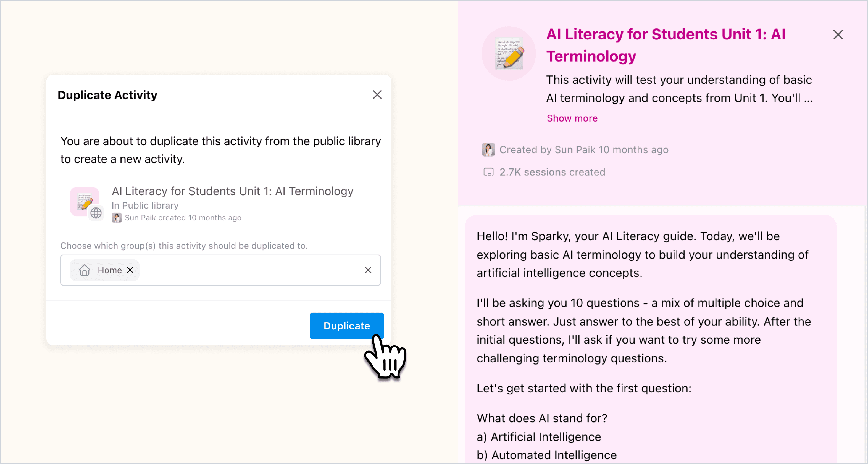
Task: Click the pencil activity icon in the panel header
Action: click(x=509, y=53)
